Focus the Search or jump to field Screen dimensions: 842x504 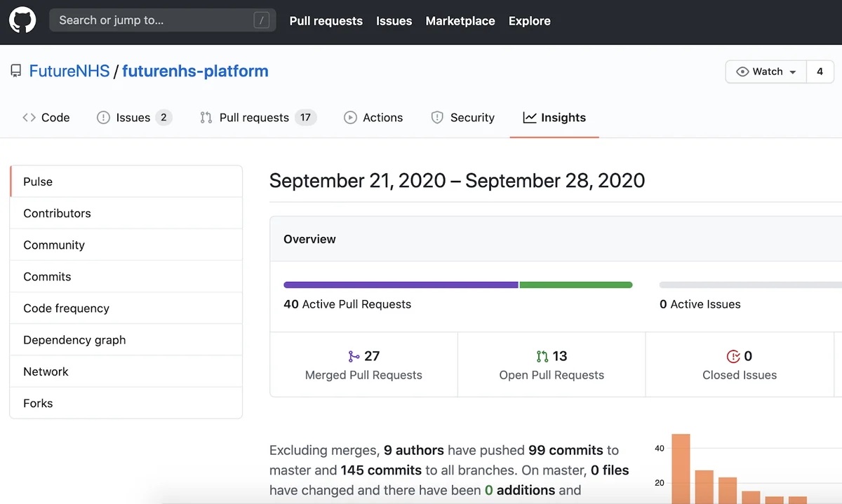coord(163,20)
